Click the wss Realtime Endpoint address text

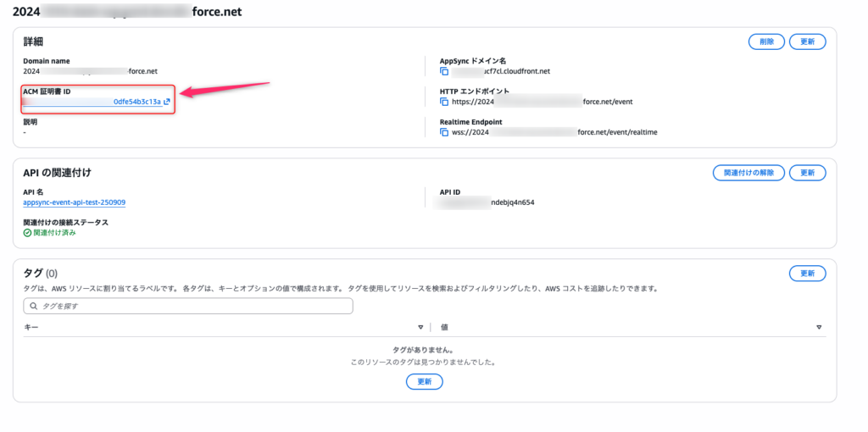554,133
